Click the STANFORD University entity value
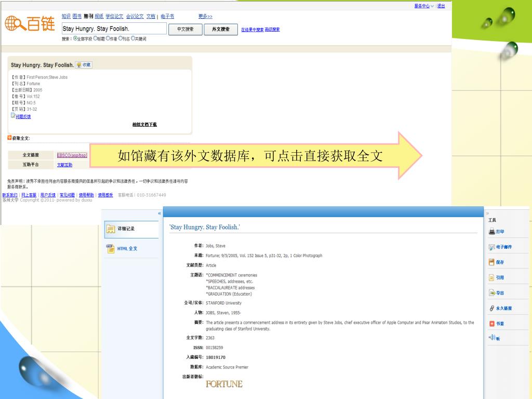 [223, 303]
